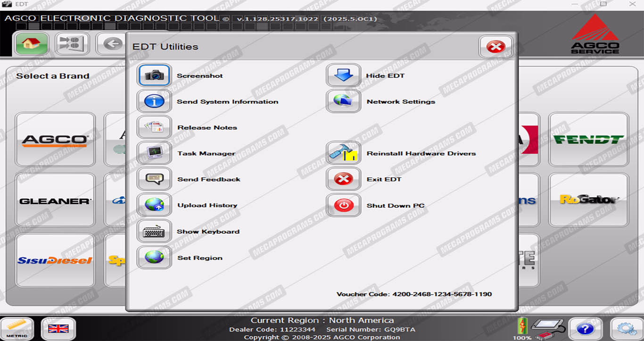Choose the Gleaner brand tile

point(55,200)
